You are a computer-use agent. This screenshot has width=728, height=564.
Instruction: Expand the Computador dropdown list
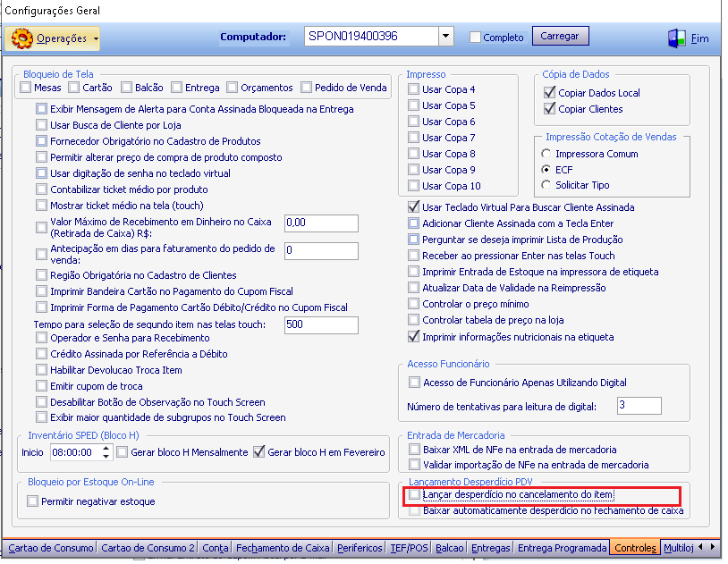[x=445, y=37]
